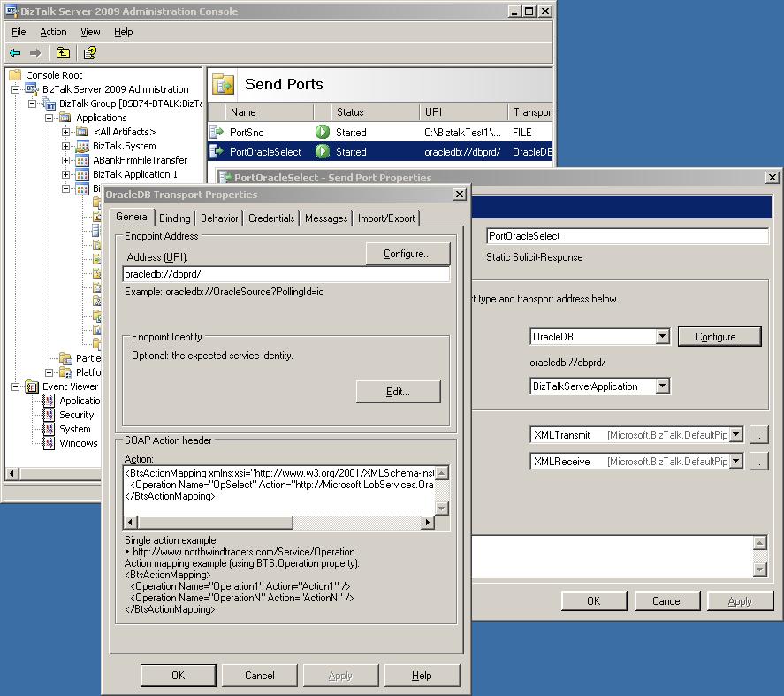This screenshot has height=696, width=784.
Task: Click the ellipsis button beside XMLReceive pipeline
Action: click(x=758, y=462)
